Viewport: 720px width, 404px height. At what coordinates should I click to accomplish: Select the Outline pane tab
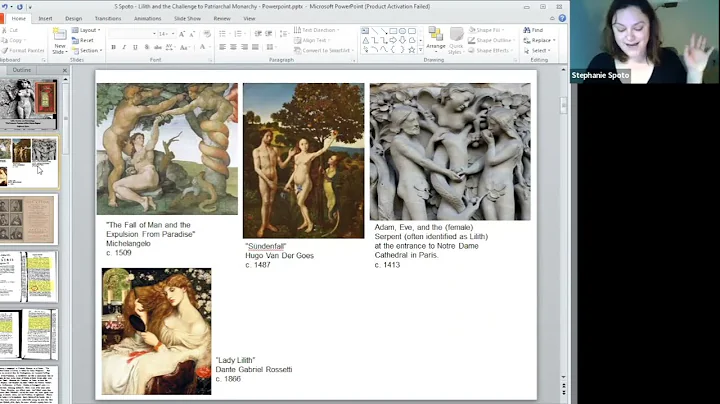pos(22,70)
